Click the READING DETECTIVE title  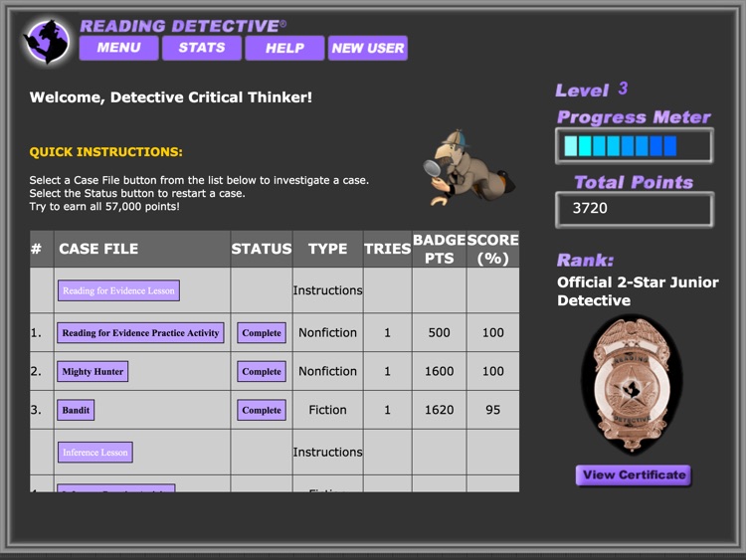[183, 26]
